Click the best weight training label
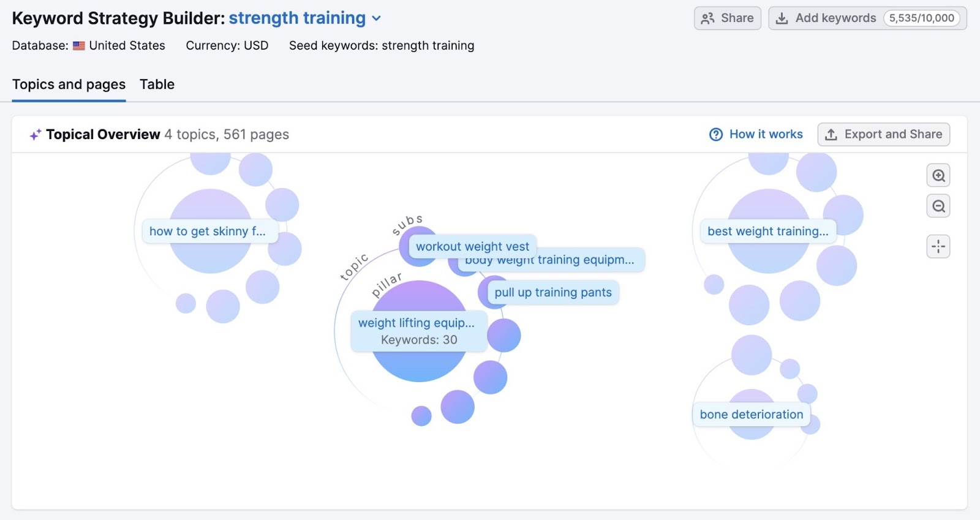This screenshot has height=520, width=980. (x=767, y=231)
